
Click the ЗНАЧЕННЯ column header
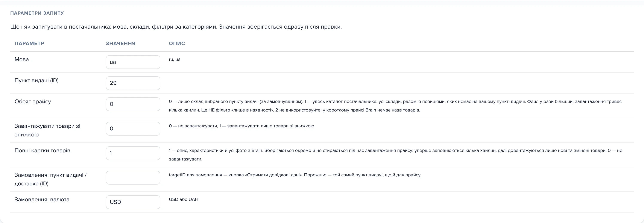pyautogui.click(x=120, y=43)
